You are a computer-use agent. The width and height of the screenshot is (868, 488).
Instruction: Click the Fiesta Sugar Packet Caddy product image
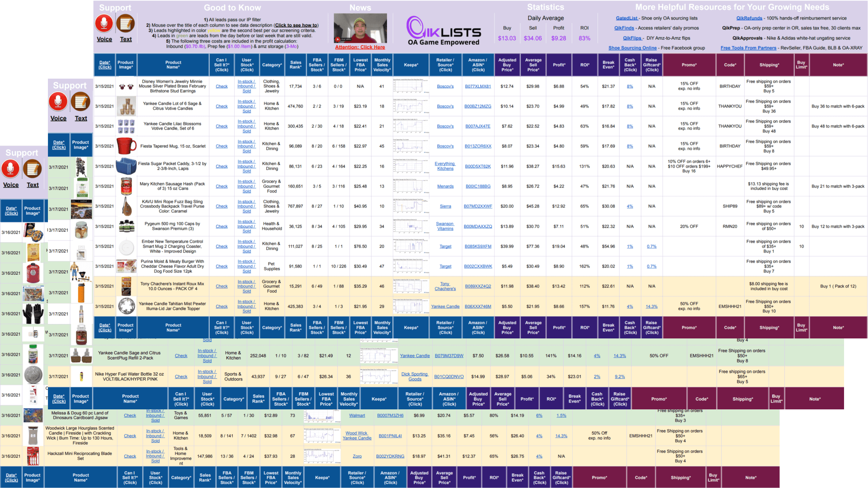pyautogui.click(x=127, y=166)
